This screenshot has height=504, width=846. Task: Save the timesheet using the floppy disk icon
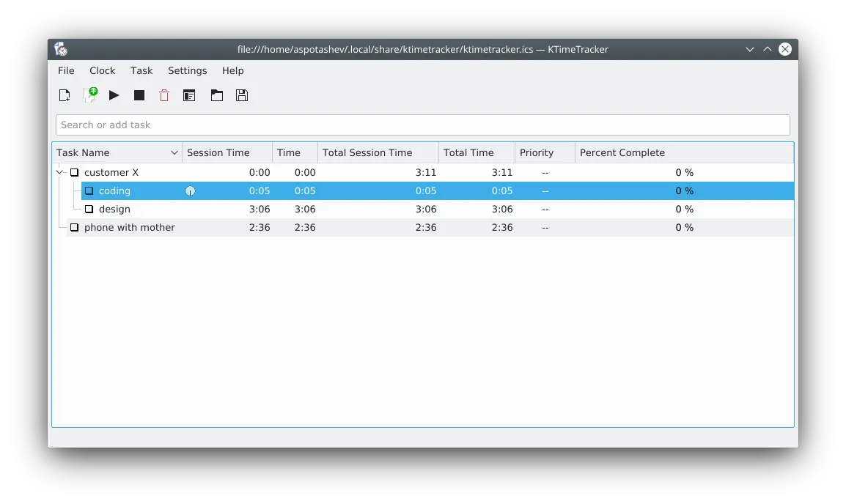click(x=242, y=95)
